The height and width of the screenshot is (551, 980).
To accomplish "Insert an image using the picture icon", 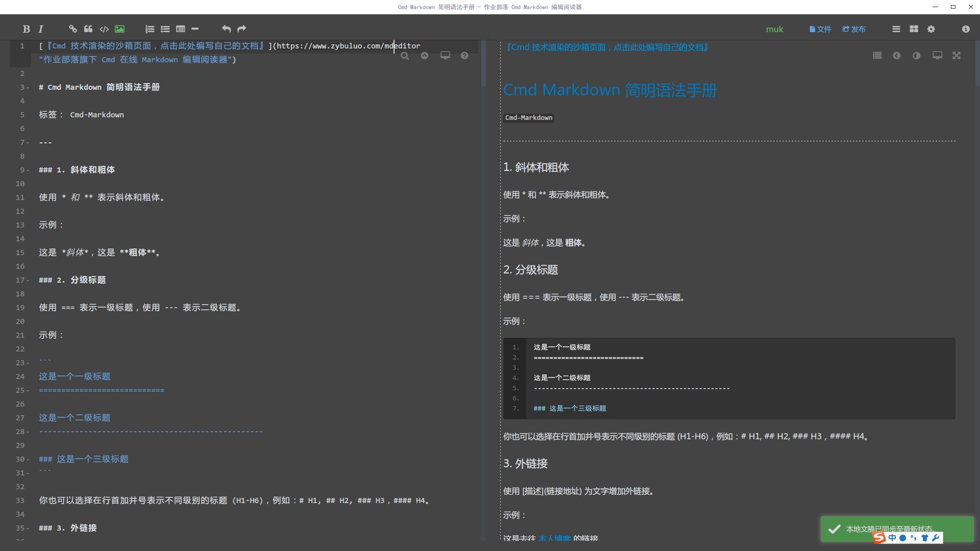I will tap(119, 29).
